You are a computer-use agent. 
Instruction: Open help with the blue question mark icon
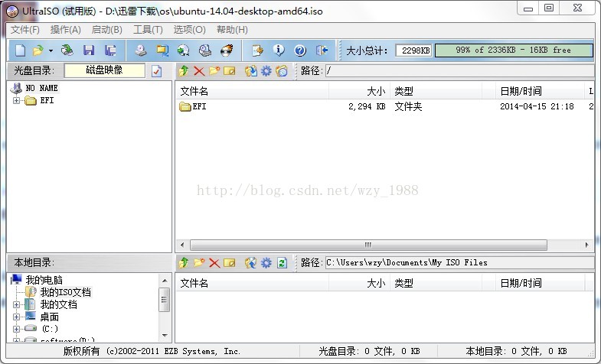(300, 50)
